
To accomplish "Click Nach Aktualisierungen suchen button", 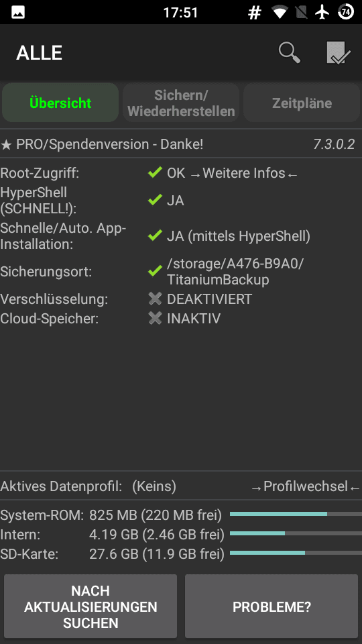I will pos(90,606).
